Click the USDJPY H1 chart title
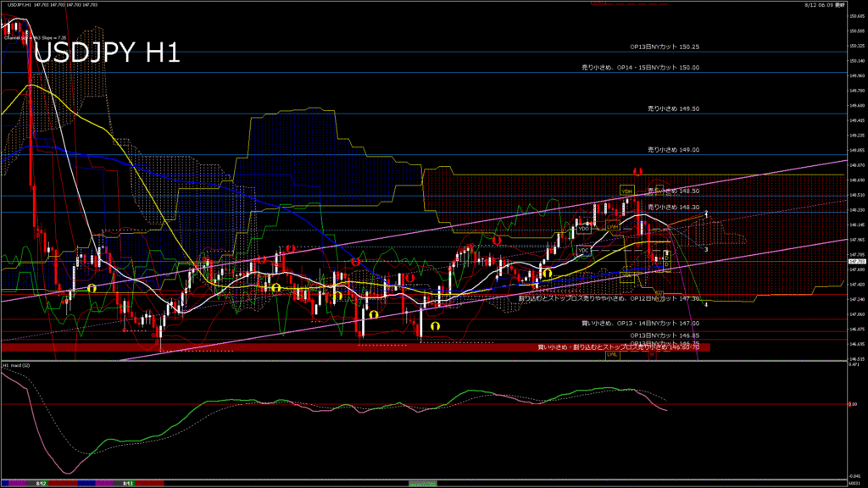The height and width of the screenshot is (488, 868). (107, 53)
